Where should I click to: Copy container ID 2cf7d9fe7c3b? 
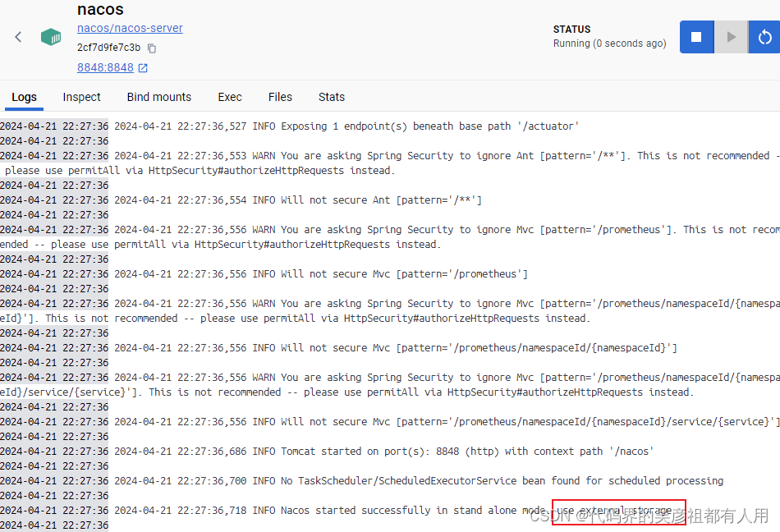click(x=152, y=48)
